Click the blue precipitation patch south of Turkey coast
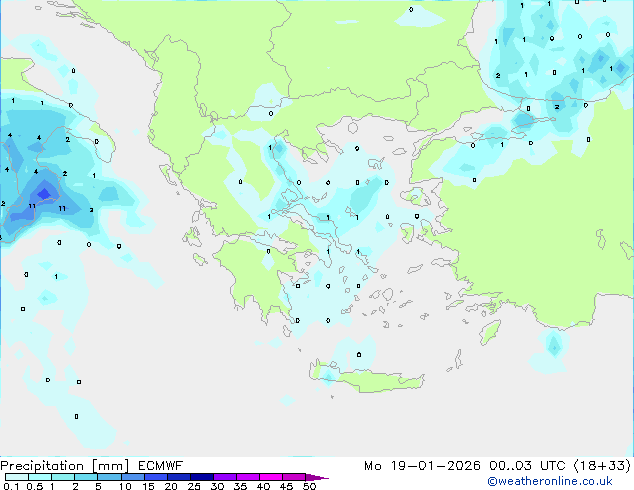The image size is (634, 490). tap(554, 346)
